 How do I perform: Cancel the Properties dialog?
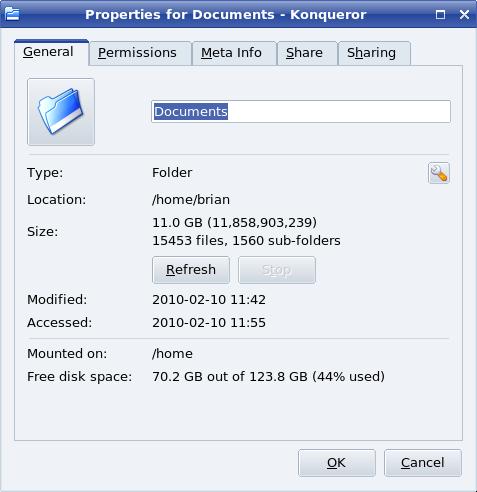[423, 463]
